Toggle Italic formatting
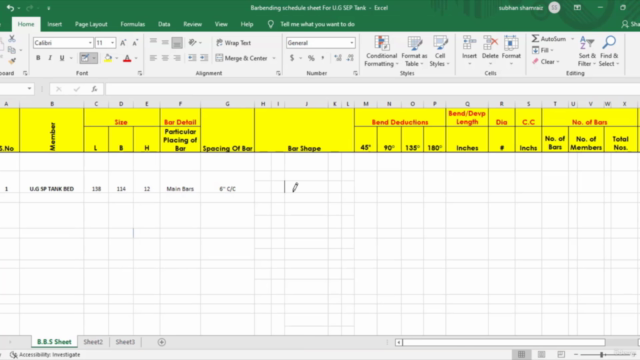 pos(50,58)
